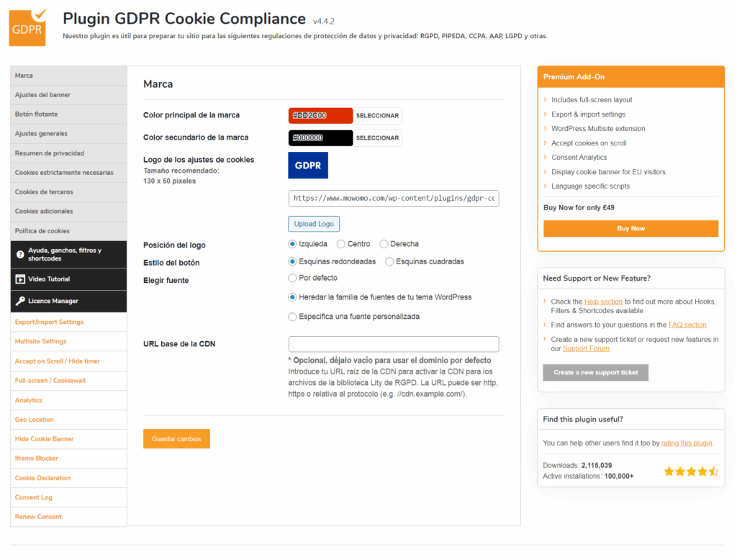737x560 pixels.
Task: Click the blue GDPR logo preview thumbnail
Action: coord(308,165)
